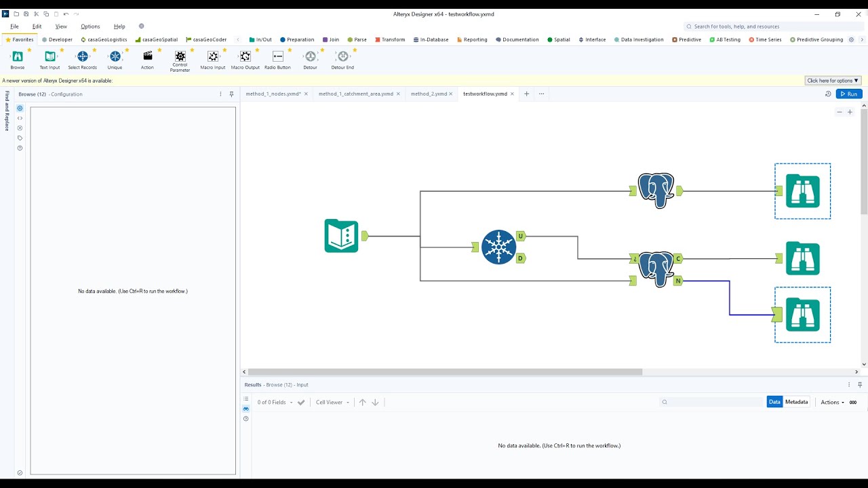Viewport: 868px width, 488px height.
Task: Toggle pin on the Configuration panel
Action: pyautogui.click(x=231, y=94)
